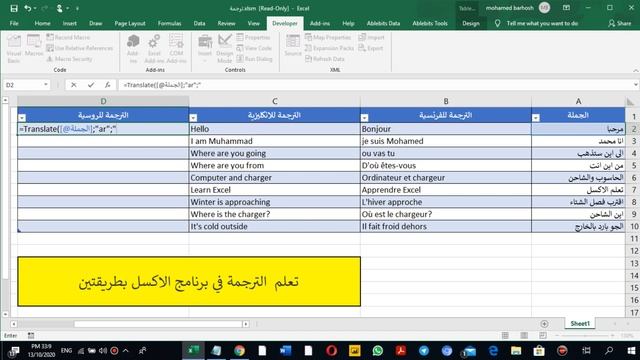Open XML Source pane
The image size is (640, 360).
pyautogui.click(x=293, y=45)
